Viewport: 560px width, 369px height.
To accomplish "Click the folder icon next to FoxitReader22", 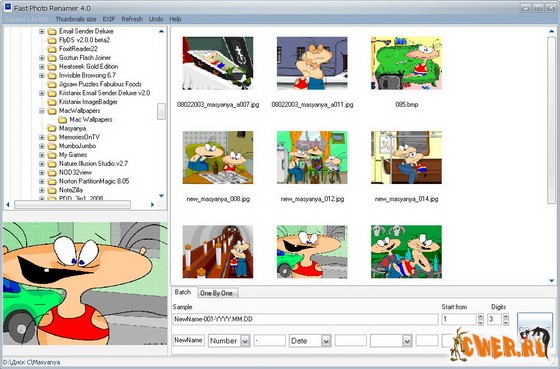I will pos(52,49).
